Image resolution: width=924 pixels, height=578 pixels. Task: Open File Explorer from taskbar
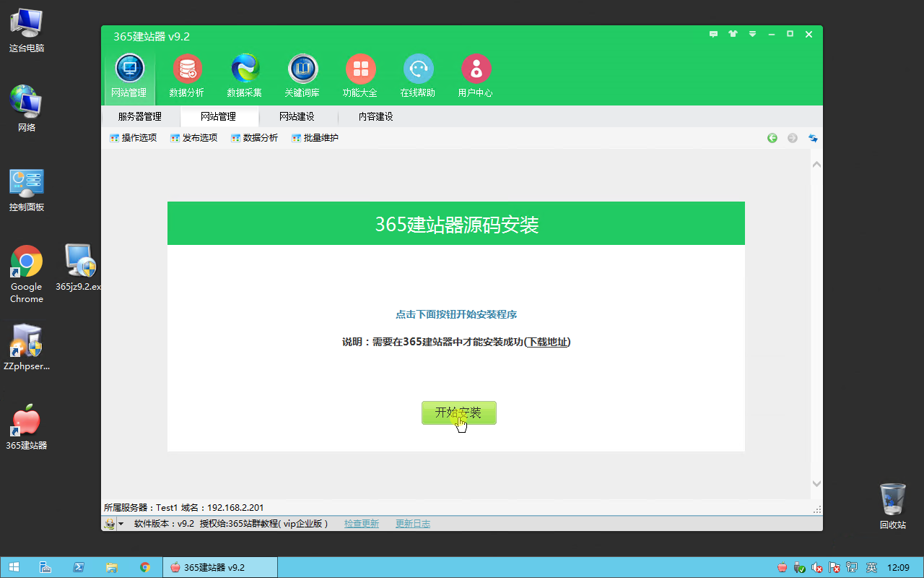112,567
